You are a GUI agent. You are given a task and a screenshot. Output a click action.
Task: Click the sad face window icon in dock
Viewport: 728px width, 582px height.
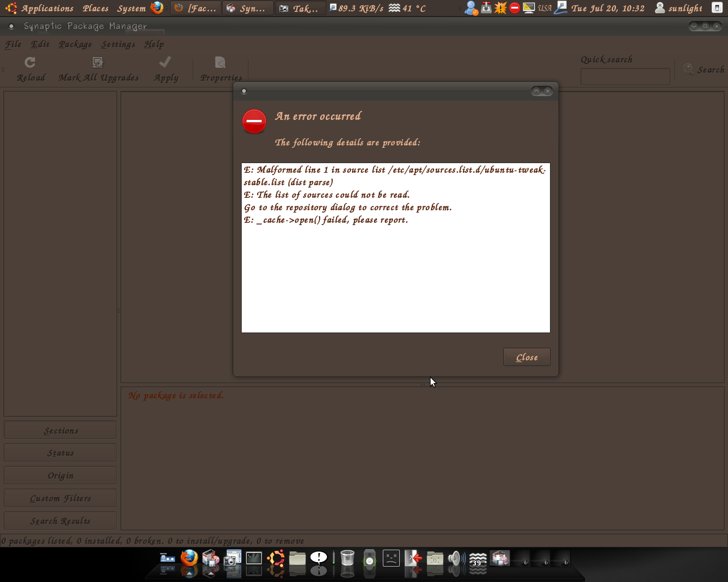391,559
